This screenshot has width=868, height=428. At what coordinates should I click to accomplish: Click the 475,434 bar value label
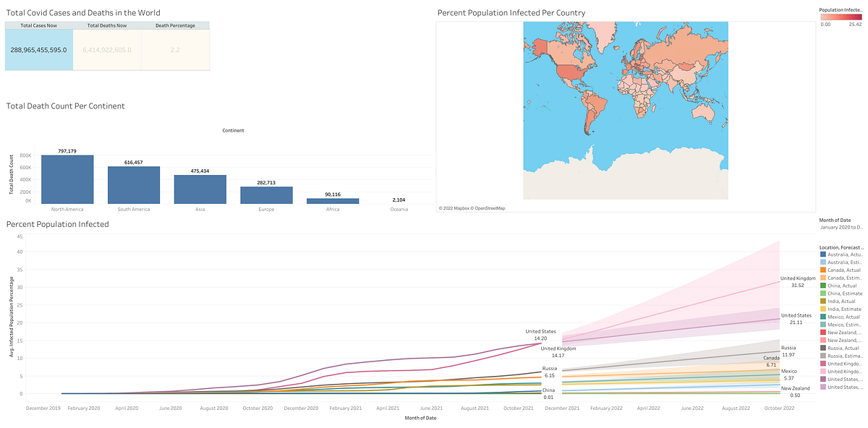[x=200, y=171]
